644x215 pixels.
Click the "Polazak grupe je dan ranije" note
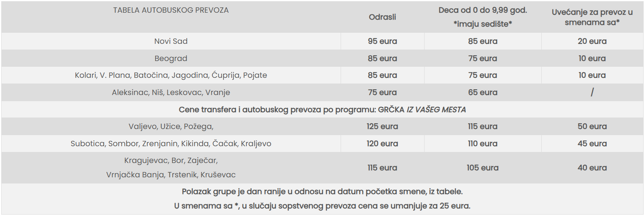[322, 192]
